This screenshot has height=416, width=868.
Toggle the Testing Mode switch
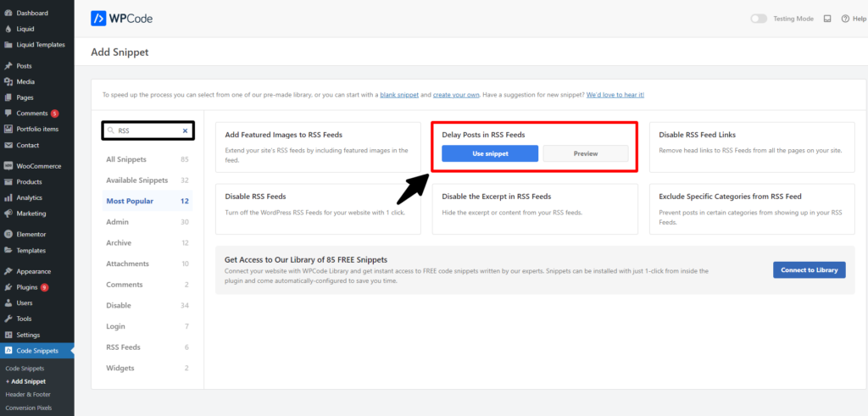pyautogui.click(x=759, y=19)
